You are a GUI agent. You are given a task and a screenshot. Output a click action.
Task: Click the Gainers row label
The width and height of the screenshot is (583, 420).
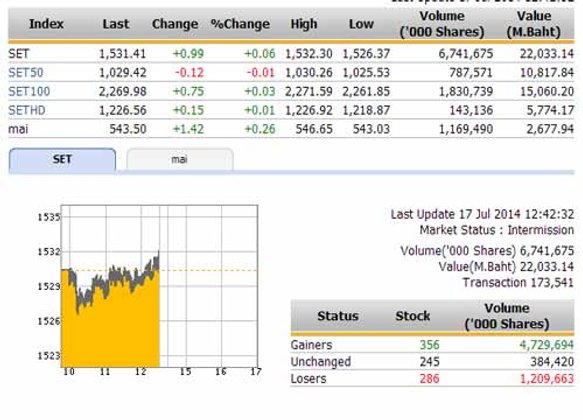311,345
